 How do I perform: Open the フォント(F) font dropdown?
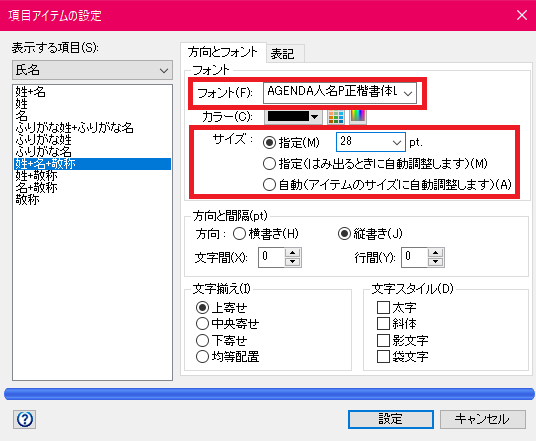(340, 93)
